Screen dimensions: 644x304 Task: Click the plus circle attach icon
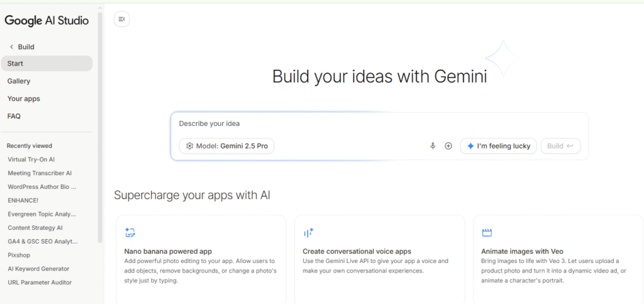(448, 146)
